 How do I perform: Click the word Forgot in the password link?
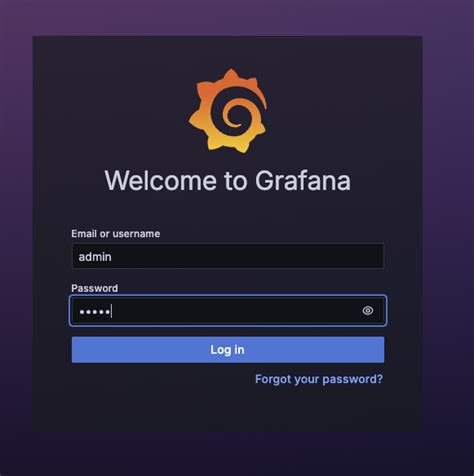[271, 379]
